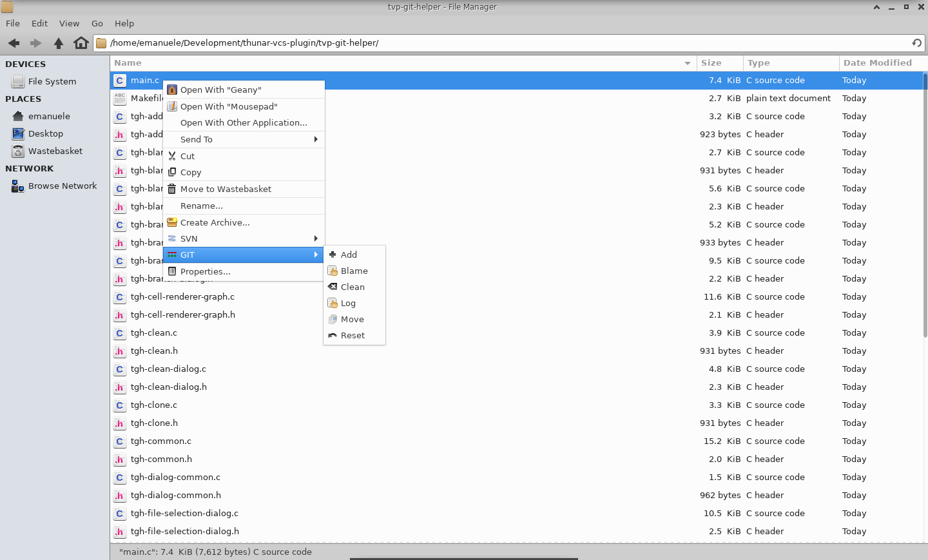Screen dimensions: 928x560
Task: Click the GIT icon in context menu
Action: pos(172,255)
